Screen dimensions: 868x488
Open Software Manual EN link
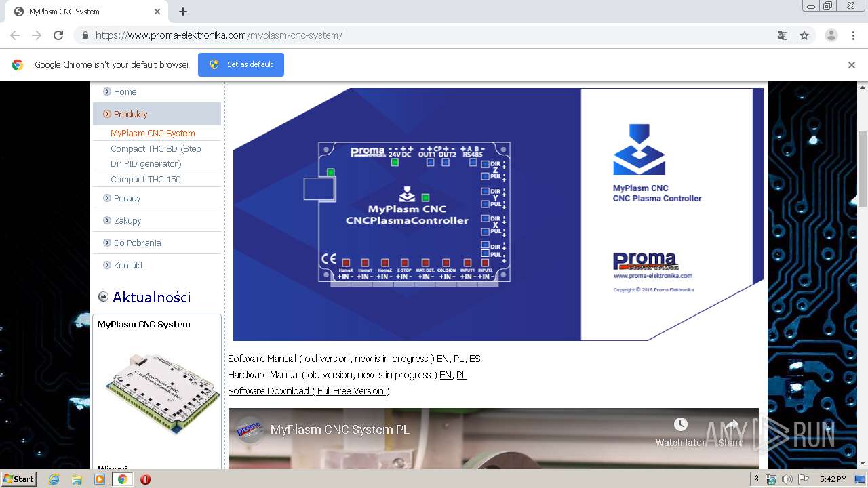click(443, 359)
